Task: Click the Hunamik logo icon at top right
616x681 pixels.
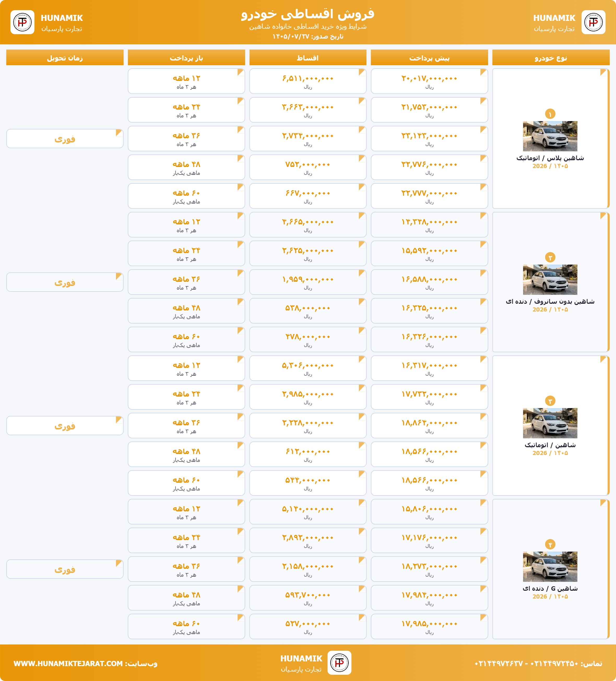Action: click(x=593, y=22)
